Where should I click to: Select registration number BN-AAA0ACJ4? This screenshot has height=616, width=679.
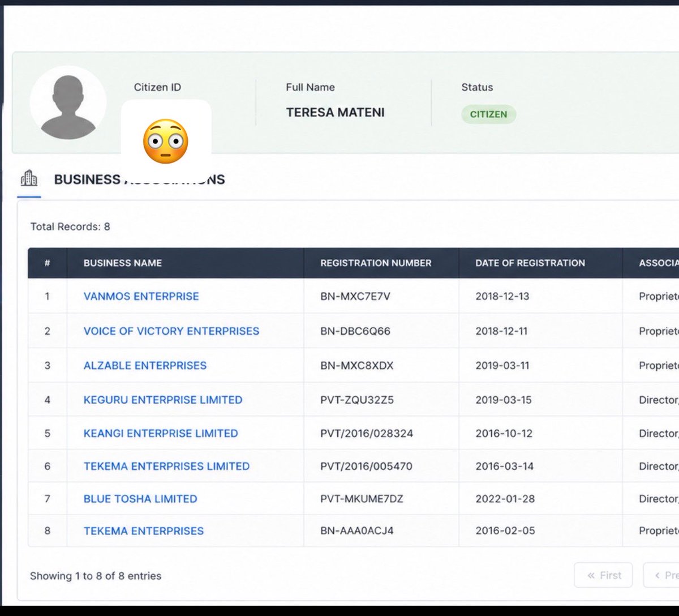pyautogui.click(x=357, y=531)
